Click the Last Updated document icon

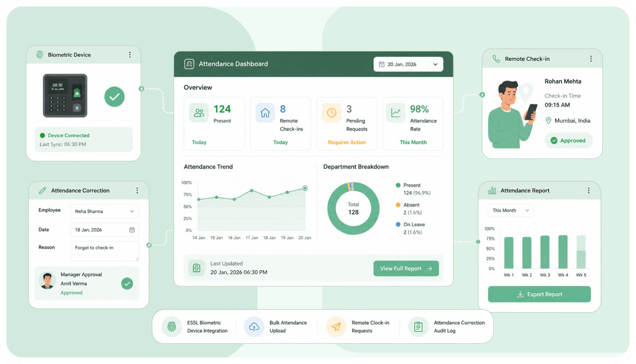197,268
